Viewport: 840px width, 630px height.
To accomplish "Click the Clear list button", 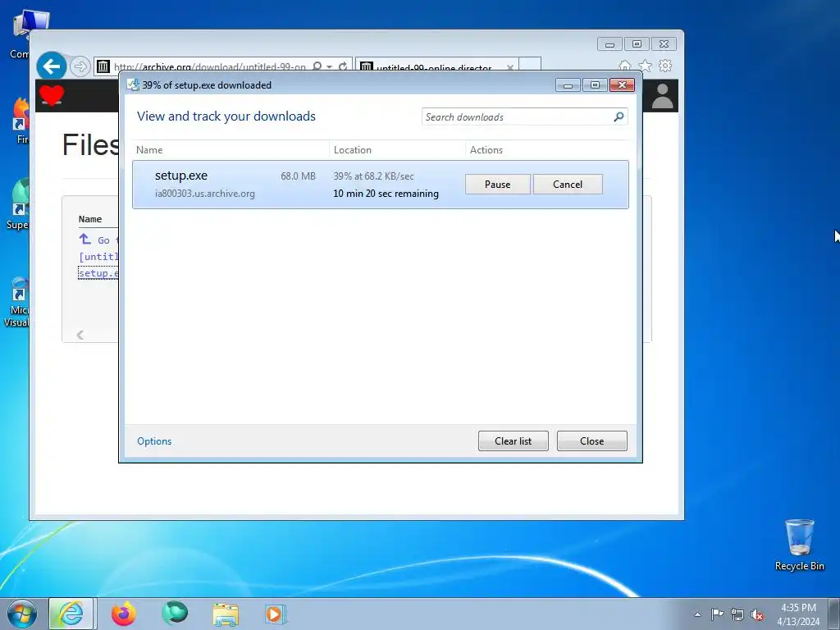I will pyautogui.click(x=514, y=441).
